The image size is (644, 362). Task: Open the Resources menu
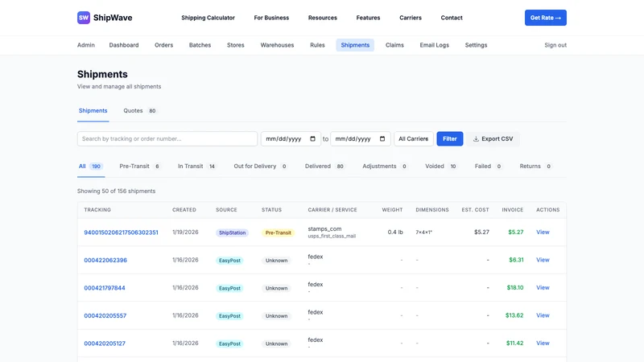point(323,18)
